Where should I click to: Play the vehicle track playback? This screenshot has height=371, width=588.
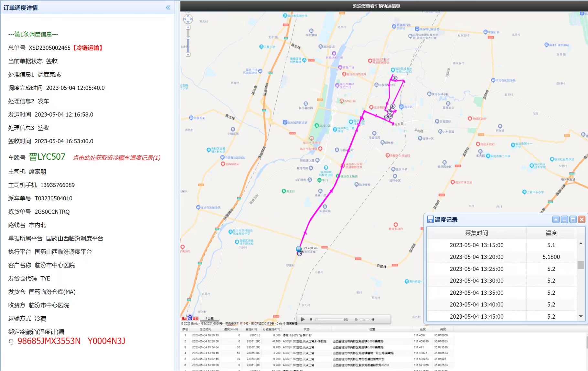coord(303,319)
